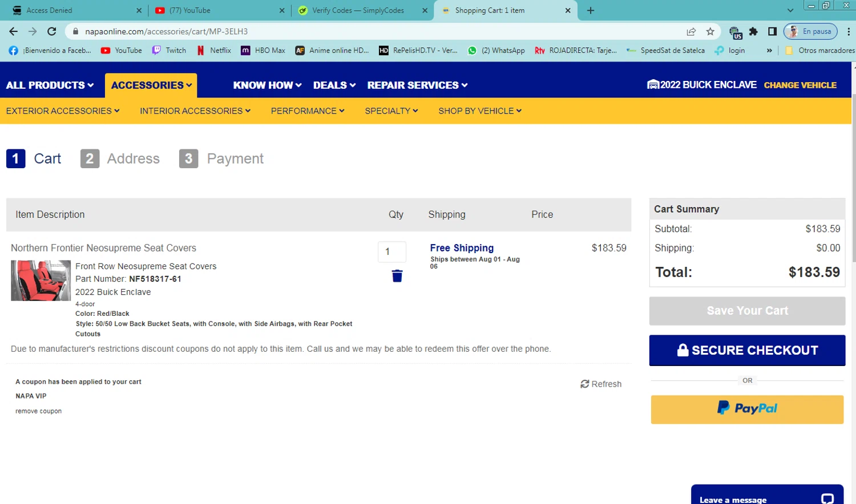This screenshot has width=856, height=504.
Task: Open the login bookmark
Action: (x=730, y=50)
